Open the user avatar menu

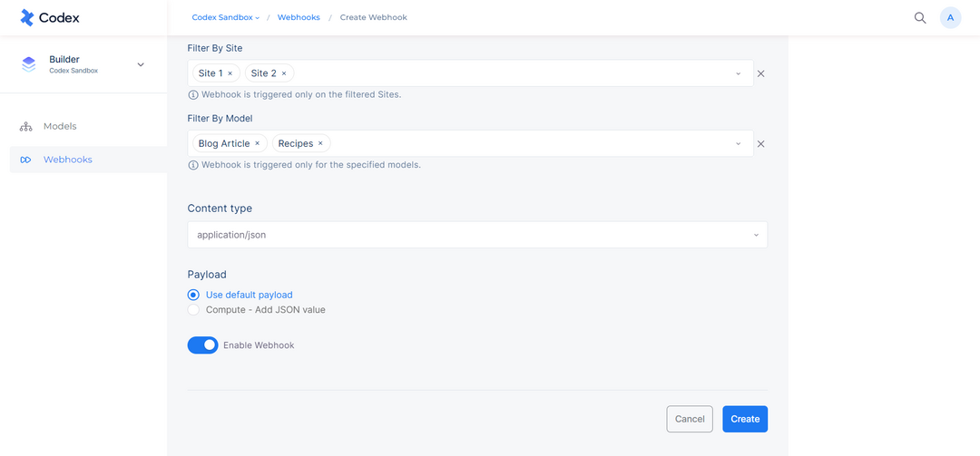[950, 17]
